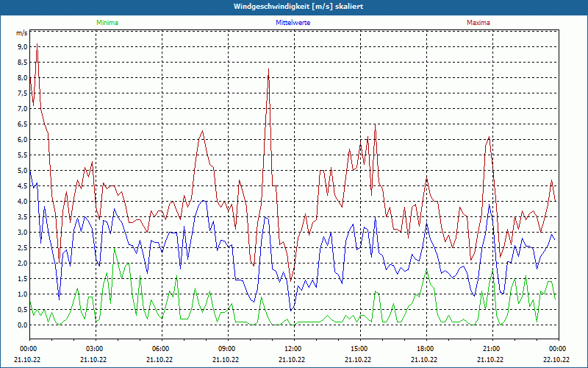
Task: Select the red Maxima legend label
Action: 478,23
